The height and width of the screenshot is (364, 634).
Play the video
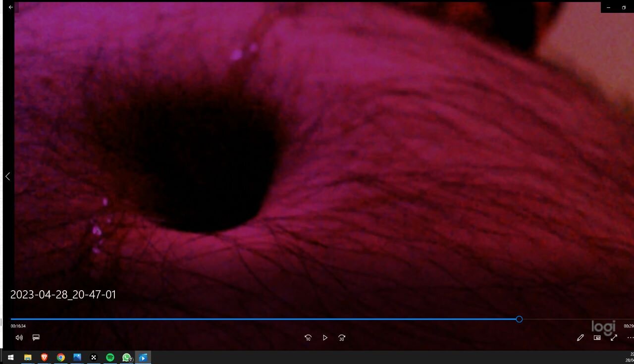tap(325, 338)
